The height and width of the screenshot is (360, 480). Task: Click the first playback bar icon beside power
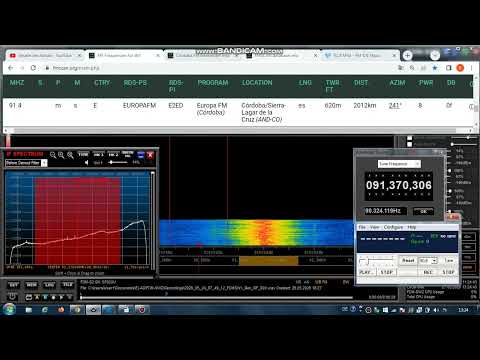(x=29, y=297)
